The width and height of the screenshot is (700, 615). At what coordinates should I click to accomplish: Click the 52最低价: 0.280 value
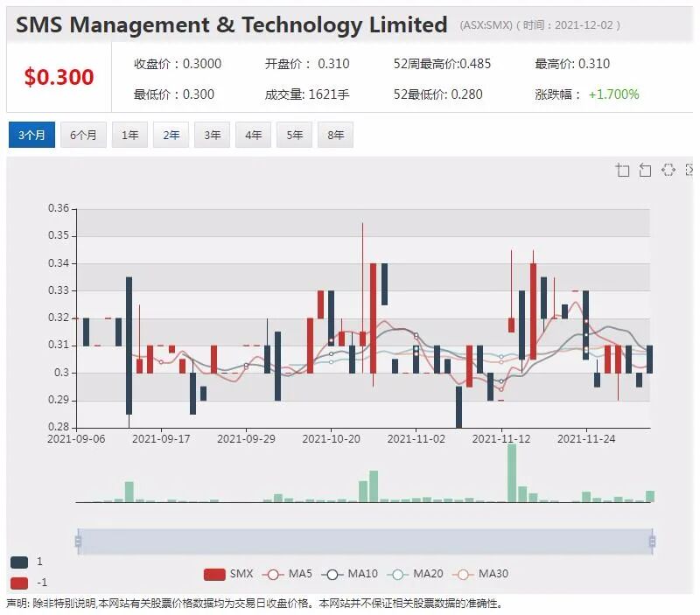[438, 94]
